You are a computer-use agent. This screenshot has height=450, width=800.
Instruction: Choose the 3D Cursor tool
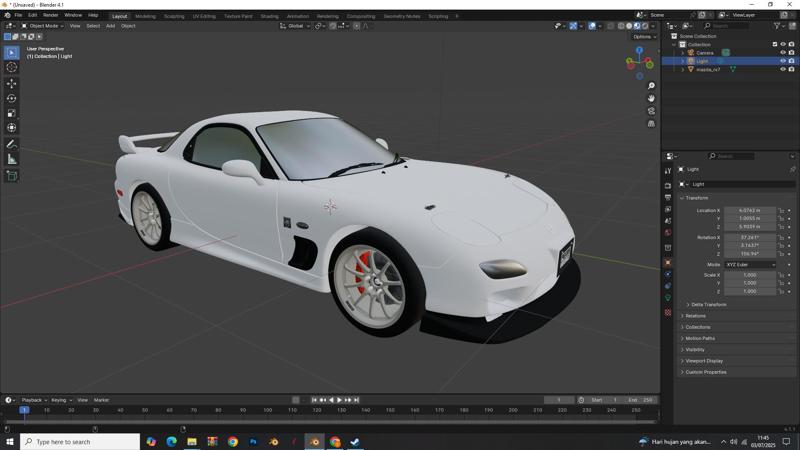click(12, 67)
